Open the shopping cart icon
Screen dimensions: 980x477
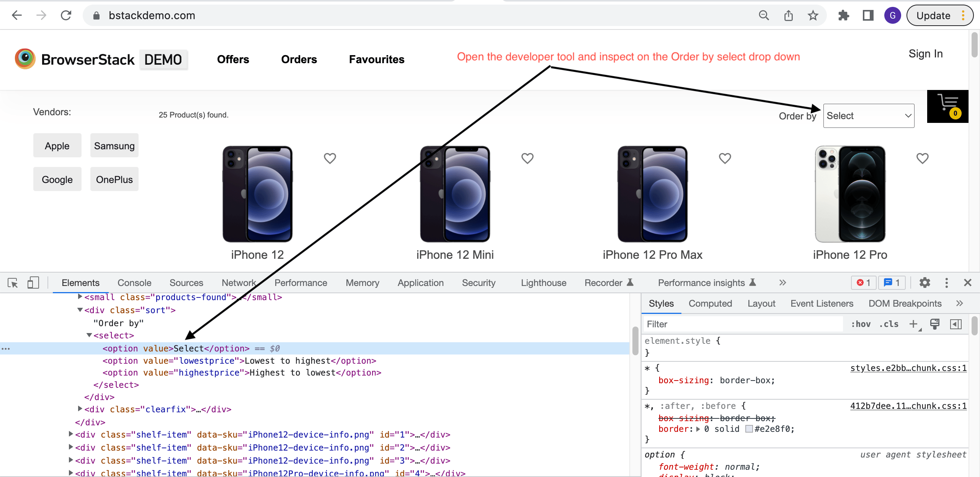[947, 106]
